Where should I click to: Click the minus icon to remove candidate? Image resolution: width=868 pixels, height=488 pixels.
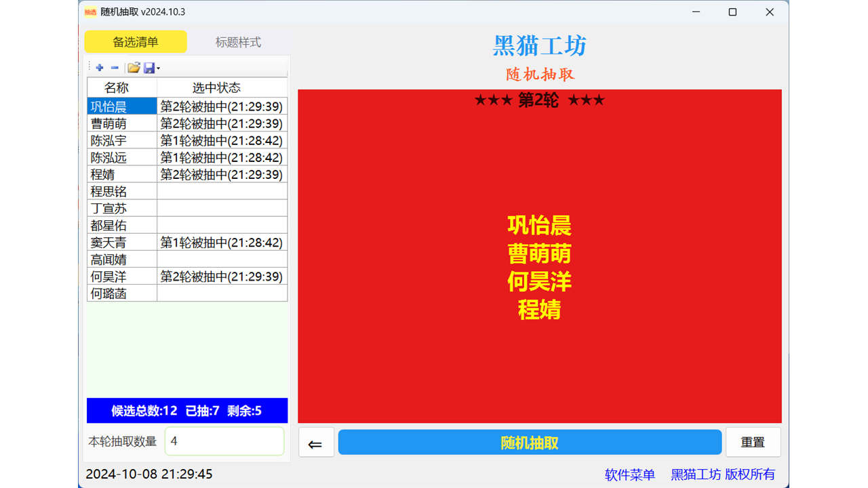point(115,68)
